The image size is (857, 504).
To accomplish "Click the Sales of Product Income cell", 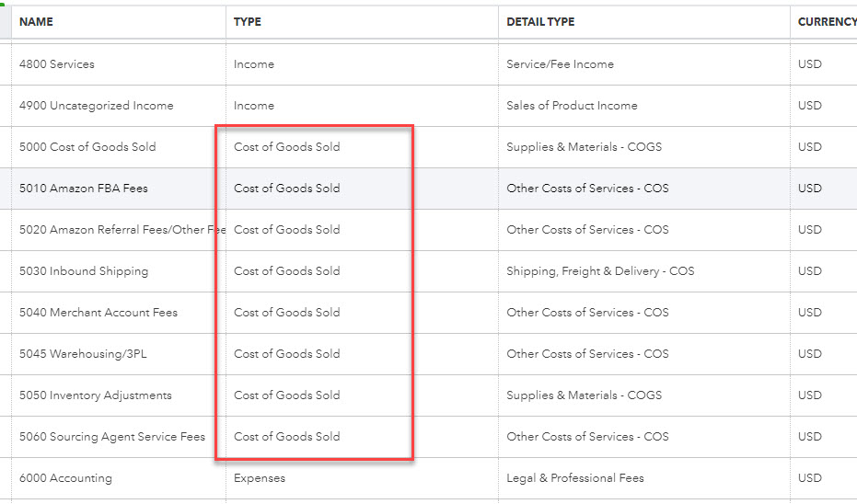I will coord(572,106).
